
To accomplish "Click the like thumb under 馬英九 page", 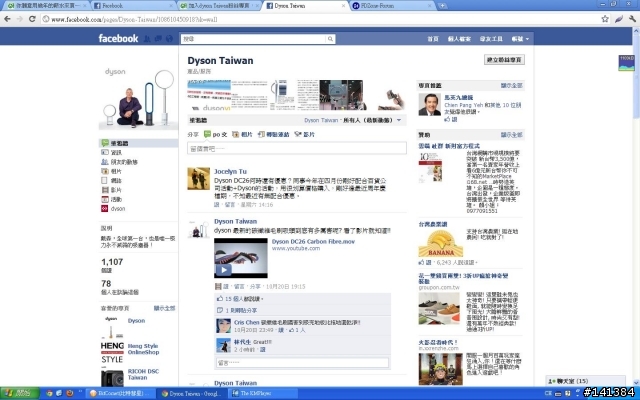I will [x=447, y=119].
